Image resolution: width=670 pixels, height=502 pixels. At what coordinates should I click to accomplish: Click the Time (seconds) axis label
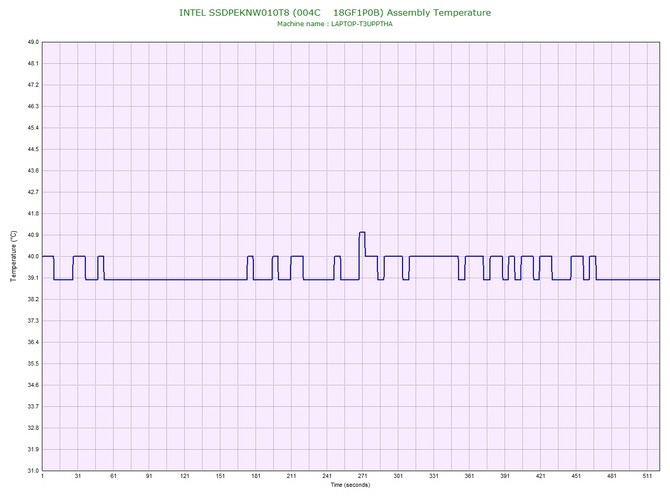(350, 485)
